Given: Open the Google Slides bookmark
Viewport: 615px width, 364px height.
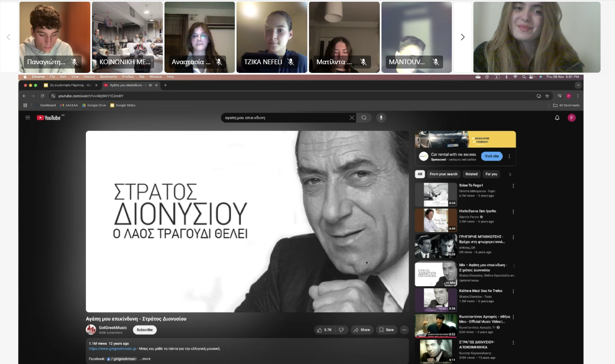Looking at the screenshot, I should tap(123, 105).
